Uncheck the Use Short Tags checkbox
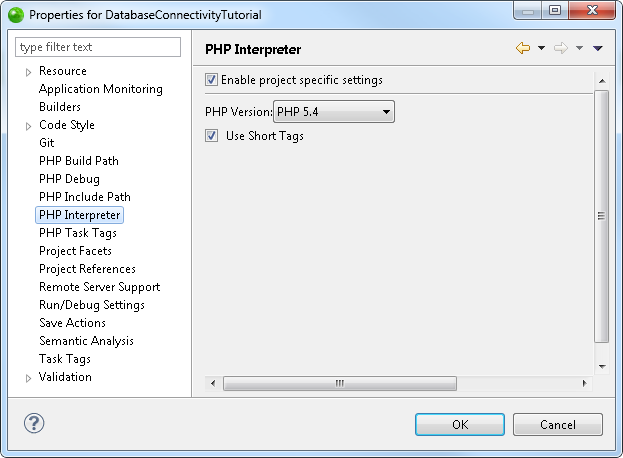 click(x=211, y=135)
